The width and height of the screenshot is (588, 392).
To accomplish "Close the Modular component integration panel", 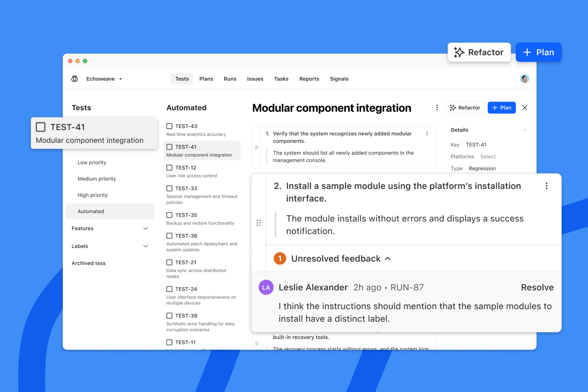I will coord(525,107).
